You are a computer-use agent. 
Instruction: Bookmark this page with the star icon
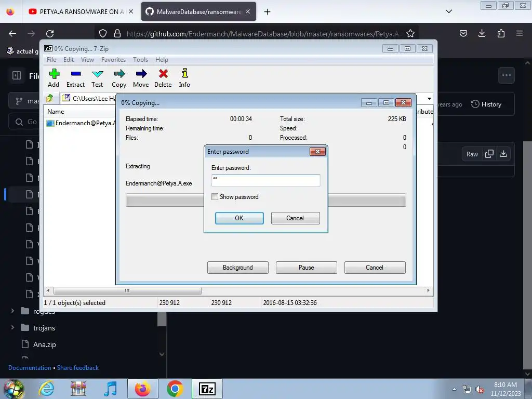point(410,33)
